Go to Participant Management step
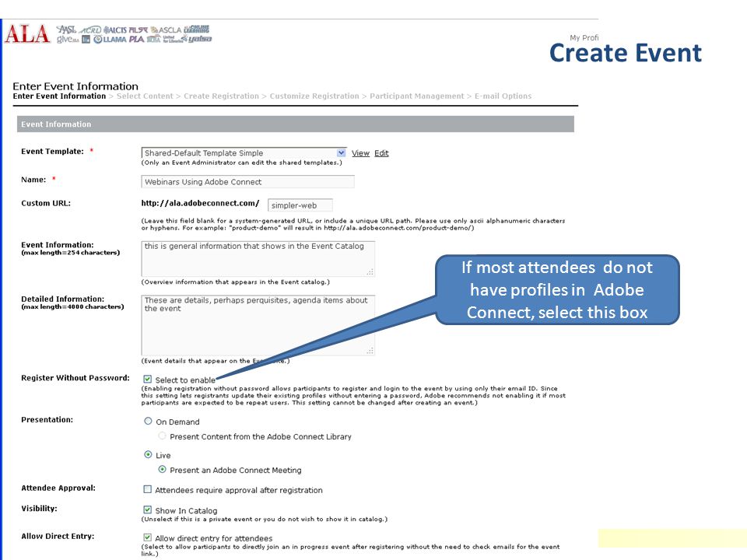Image resolution: width=747 pixels, height=560 pixels. (417, 96)
